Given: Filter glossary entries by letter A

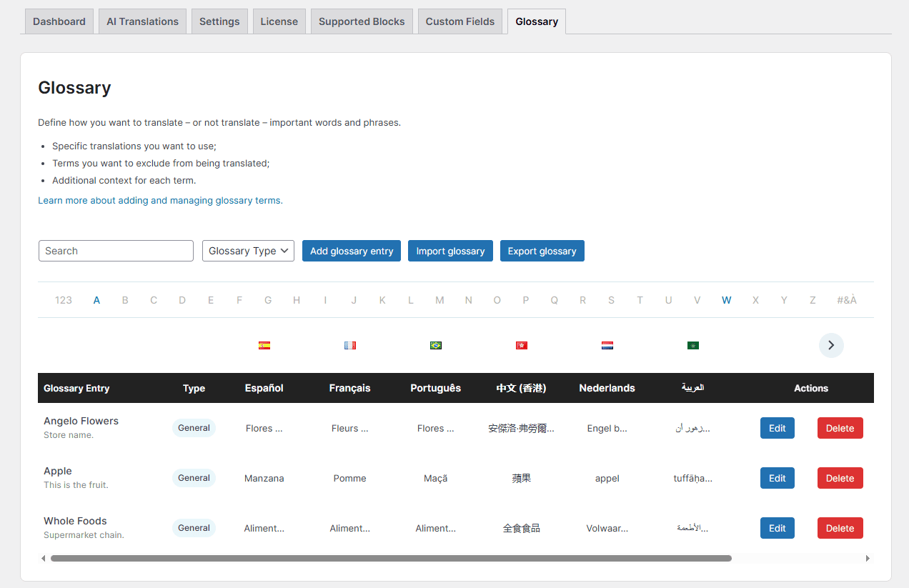Looking at the screenshot, I should 96,300.
